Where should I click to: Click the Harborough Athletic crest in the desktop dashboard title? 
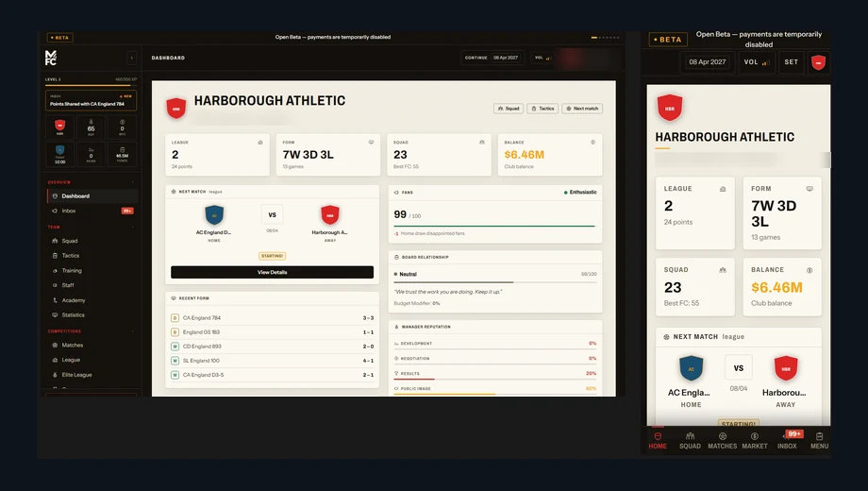coord(176,108)
